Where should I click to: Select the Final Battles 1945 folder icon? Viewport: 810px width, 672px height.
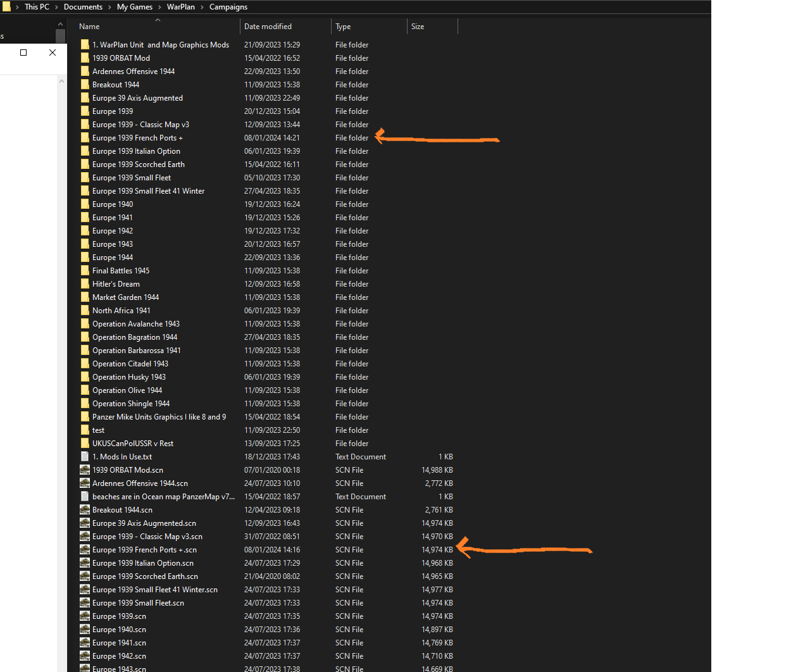click(x=85, y=270)
